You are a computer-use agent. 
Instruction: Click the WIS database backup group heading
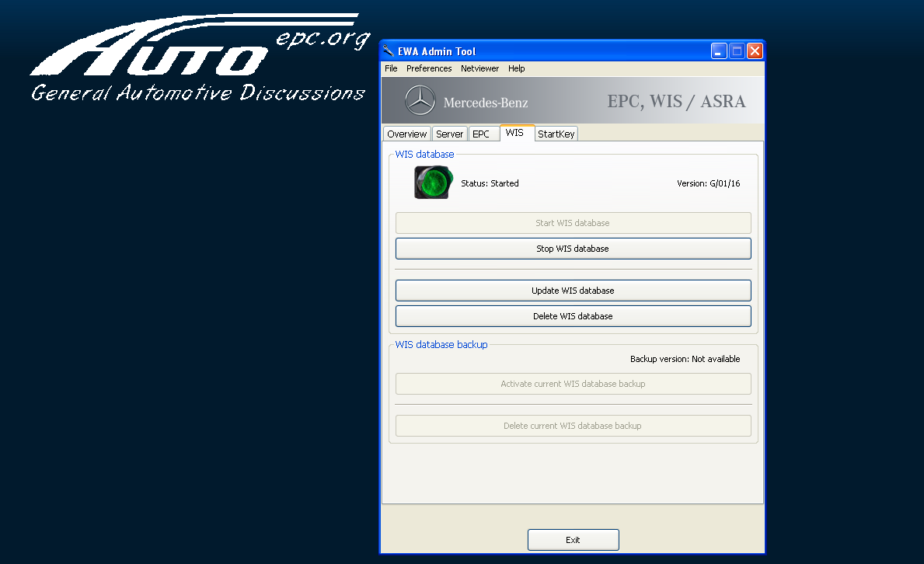point(441,345)
